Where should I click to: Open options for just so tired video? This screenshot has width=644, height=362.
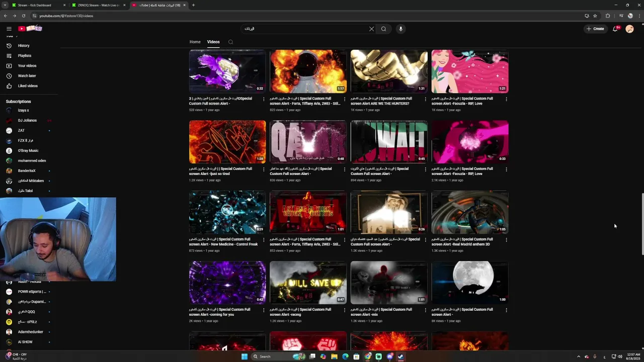coord(264,169)
